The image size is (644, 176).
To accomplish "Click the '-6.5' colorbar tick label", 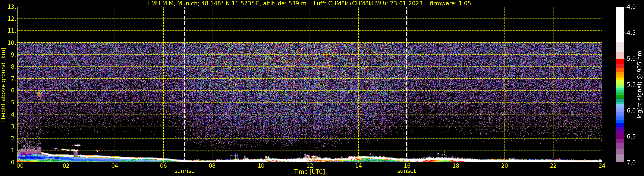I will (630, 137).
